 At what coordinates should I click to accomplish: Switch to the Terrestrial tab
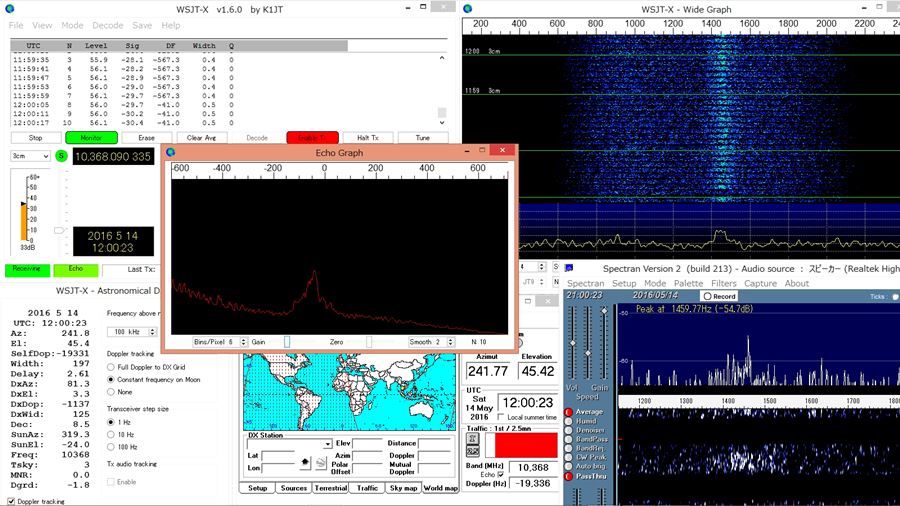coord(331,488)
